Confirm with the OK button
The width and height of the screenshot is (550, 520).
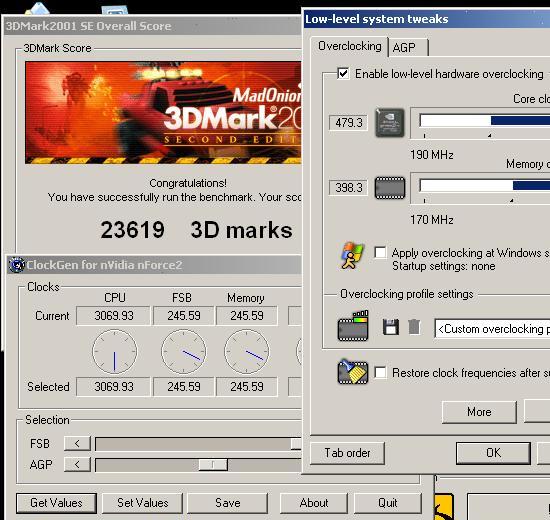493,453
